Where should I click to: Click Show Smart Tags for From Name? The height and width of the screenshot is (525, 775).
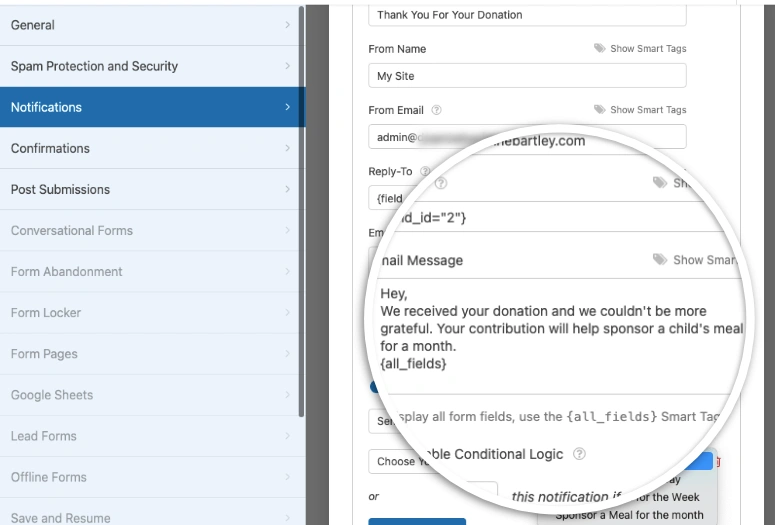(647, 49)
